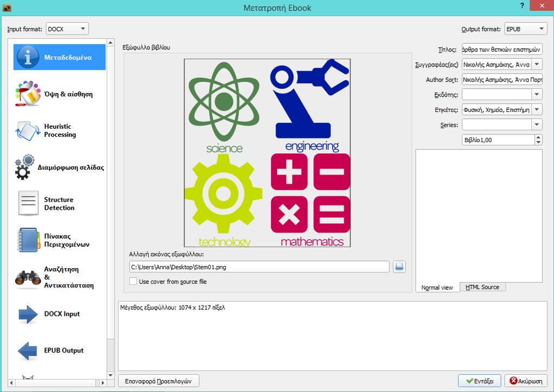The image size is (554, 392).
Task: Select the Heuristic Processing icon
Action: click(28, 131)
